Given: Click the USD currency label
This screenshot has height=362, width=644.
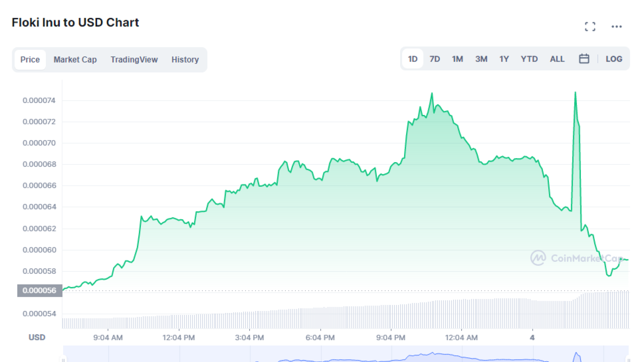Looking at the screenshot, I should 37,337.
